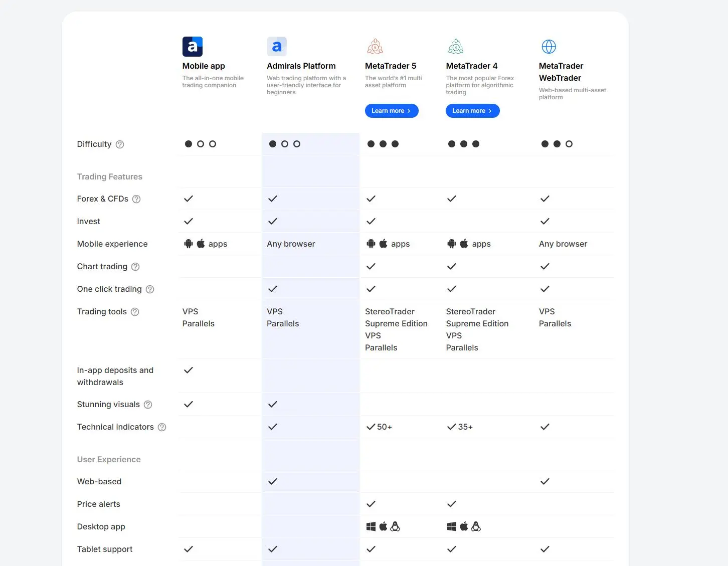Screen dimensions: 728x566
Task: Click the Trading Features section heading
Action: 110,176
